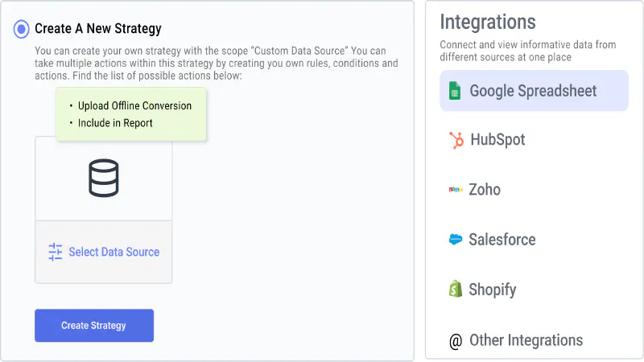The width and height of the screenshot is (644, 362).
Task: Select the Shopify integration
Action: click(534, 290)
